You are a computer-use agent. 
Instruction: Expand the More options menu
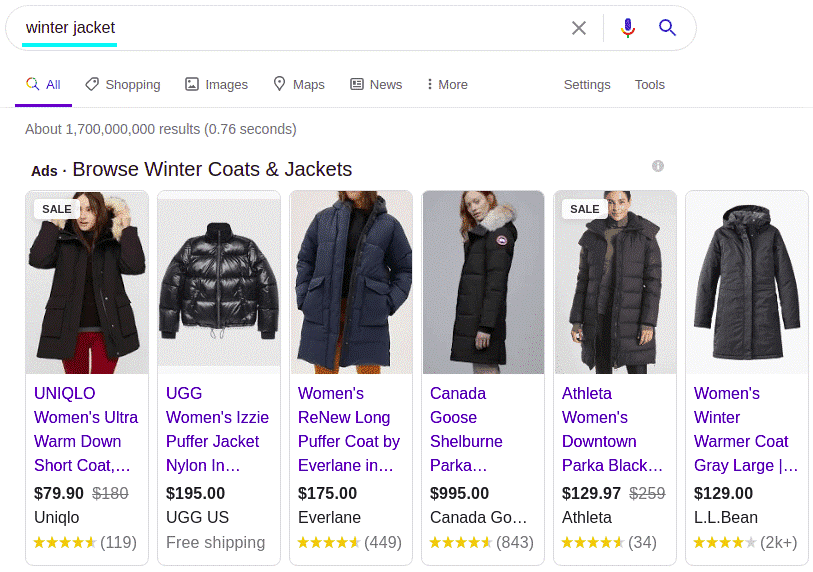447,85
